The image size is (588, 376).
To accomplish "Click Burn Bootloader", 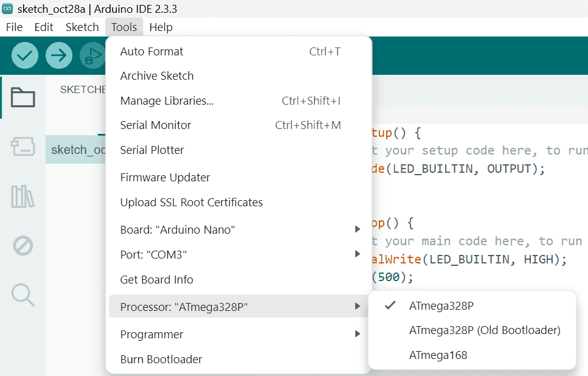I will point(161,359).
